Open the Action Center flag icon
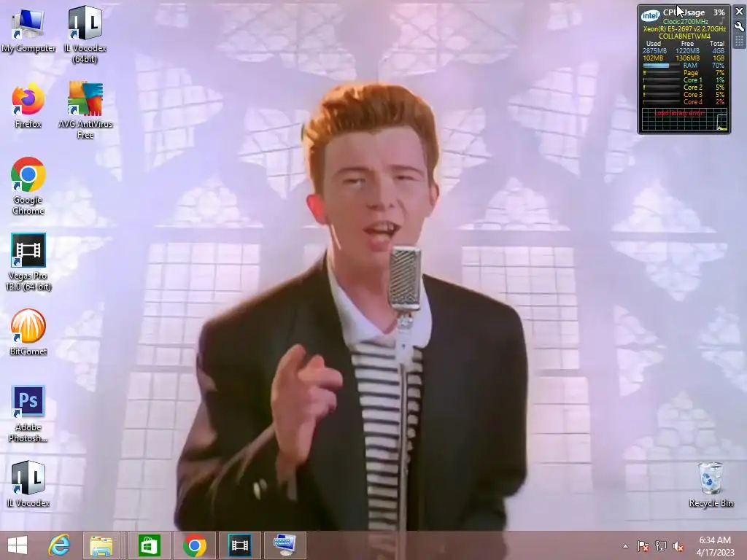 pos(643,546)
